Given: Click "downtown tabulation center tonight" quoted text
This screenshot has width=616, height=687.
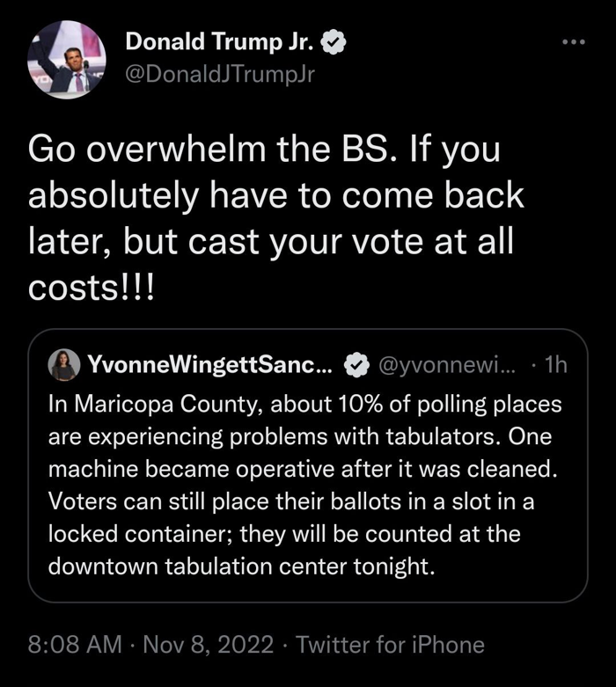Looking at the screenshot, I should pos(242,565).
